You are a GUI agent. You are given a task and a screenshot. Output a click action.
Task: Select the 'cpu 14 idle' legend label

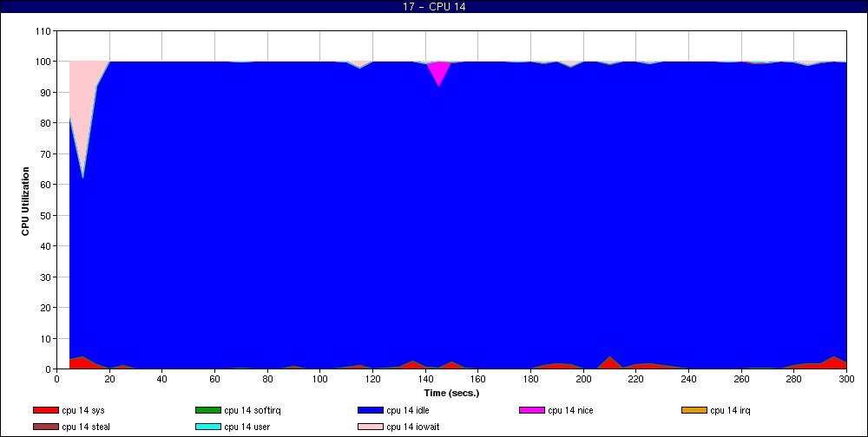click(407, 410)
